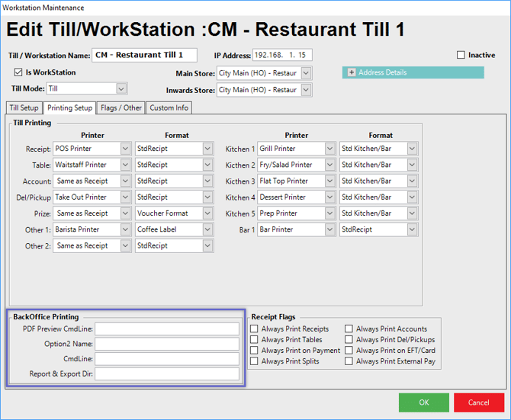Open Other 1 Coffee Label format dropdown
Screen dimensions: 511x420
coord(207,229)
